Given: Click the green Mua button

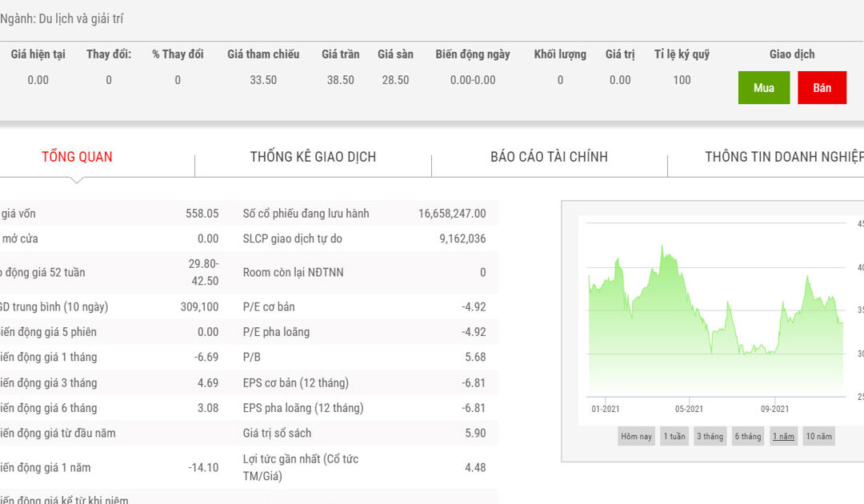Looking at the screenshot, I should click(764, 87).
